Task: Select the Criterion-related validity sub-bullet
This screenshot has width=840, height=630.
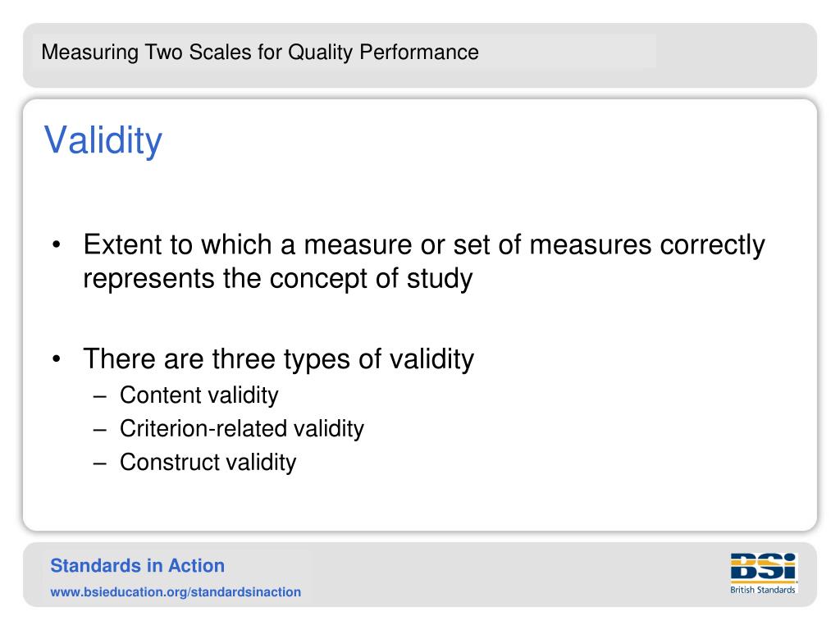Action: (242, 428)
